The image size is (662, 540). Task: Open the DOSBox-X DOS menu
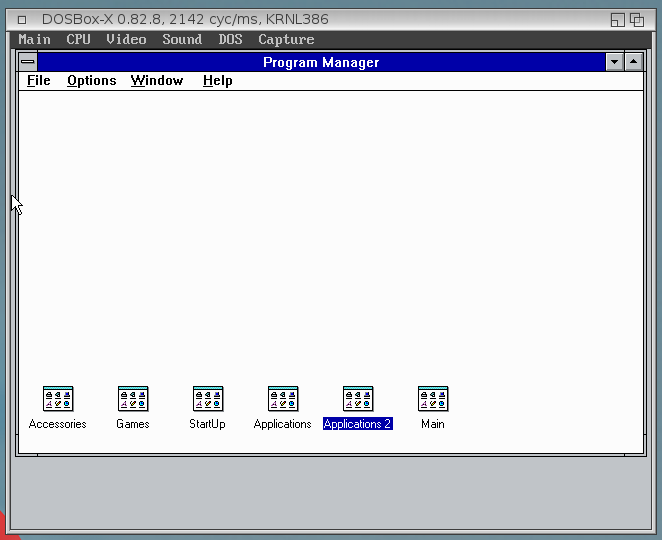coord(230,40)
